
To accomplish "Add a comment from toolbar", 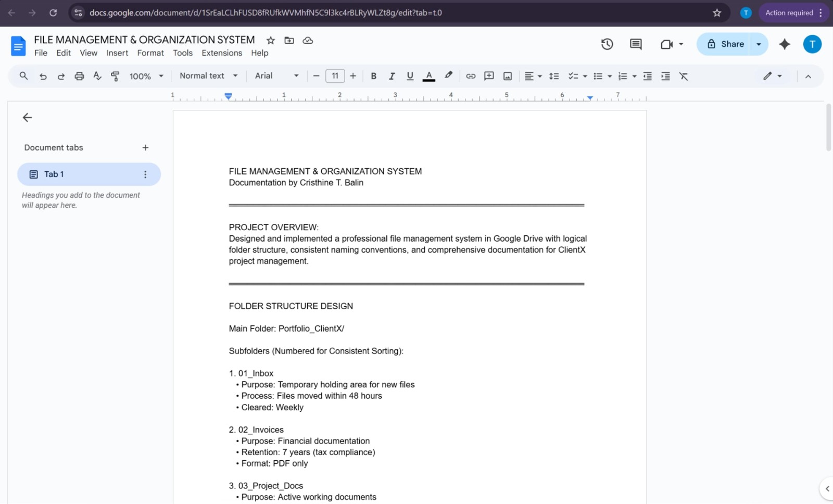I will point(489,76).
